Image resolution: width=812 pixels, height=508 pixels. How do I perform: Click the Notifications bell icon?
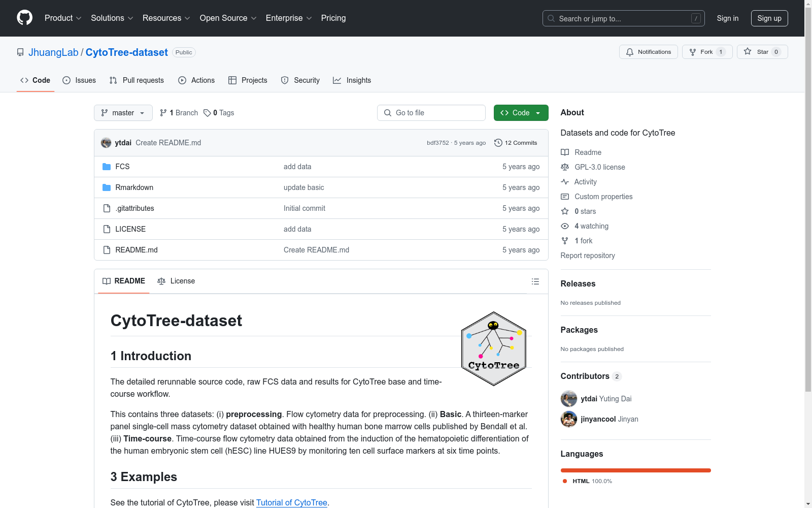[630, 52]
